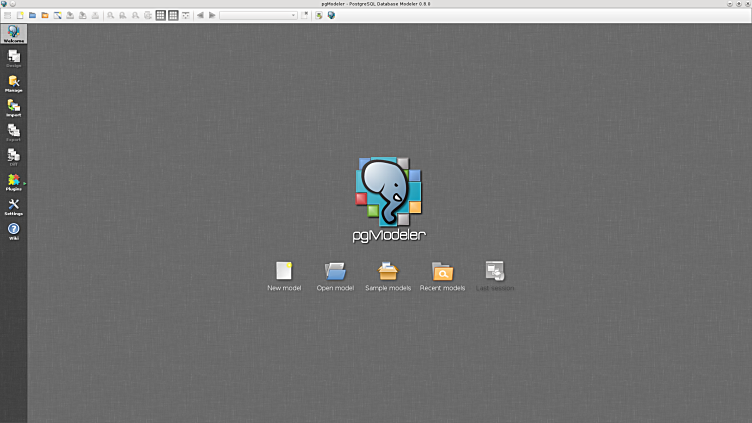Click the open model toolbar folder icon
This screenshot has width=752, height=423.
point(32,16)
